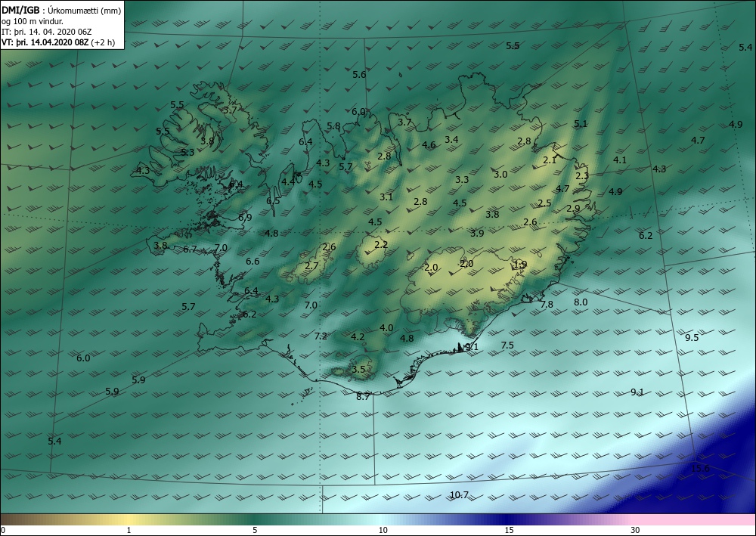This screenshot has width=756, height=536.
Task: Click the valid time line 'VT: þri. 14.04.2020 08Z (+2 h)'
Action: (58, 42)
